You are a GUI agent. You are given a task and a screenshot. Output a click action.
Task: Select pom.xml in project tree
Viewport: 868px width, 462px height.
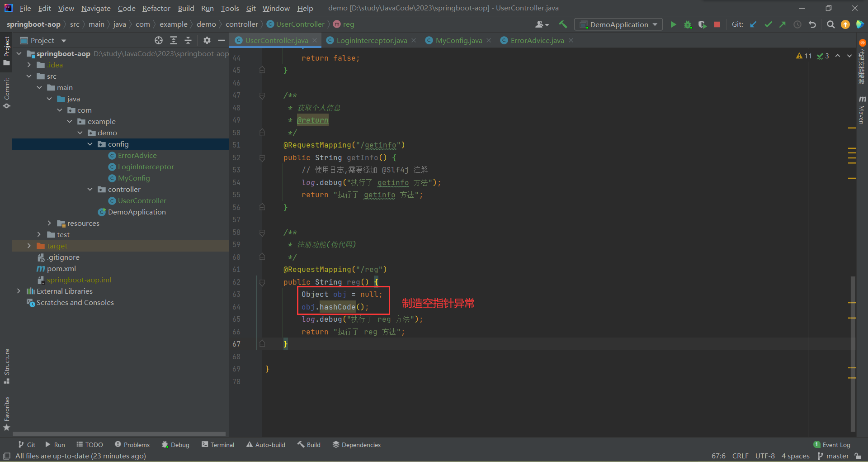pos(61,268)
